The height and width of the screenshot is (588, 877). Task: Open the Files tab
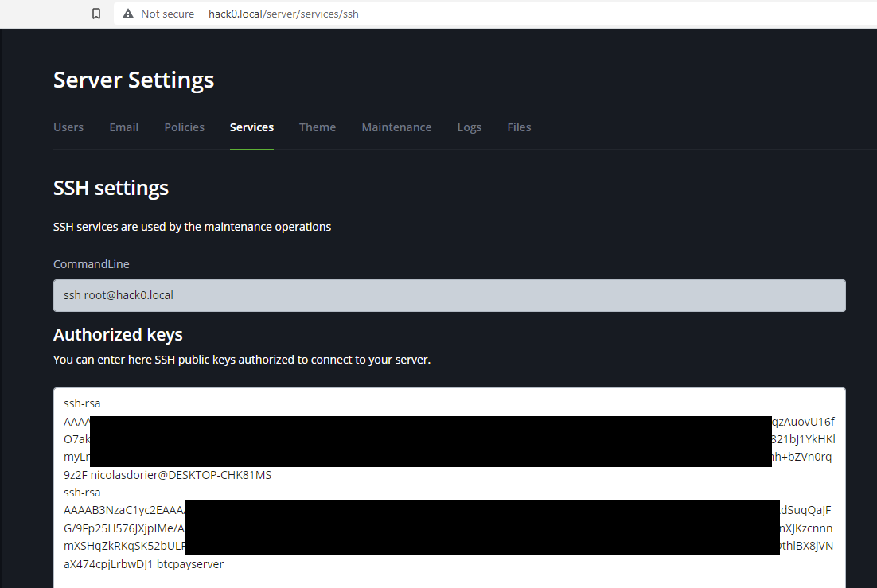(519, 127)
